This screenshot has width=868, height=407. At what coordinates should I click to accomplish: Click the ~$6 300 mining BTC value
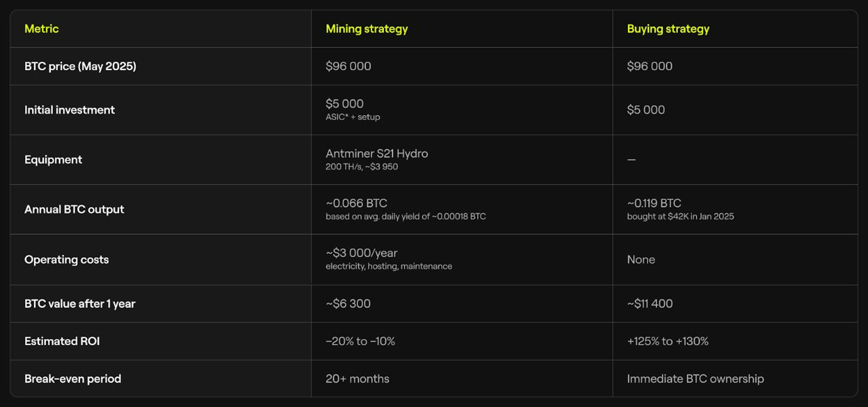[x=348, y=303]
